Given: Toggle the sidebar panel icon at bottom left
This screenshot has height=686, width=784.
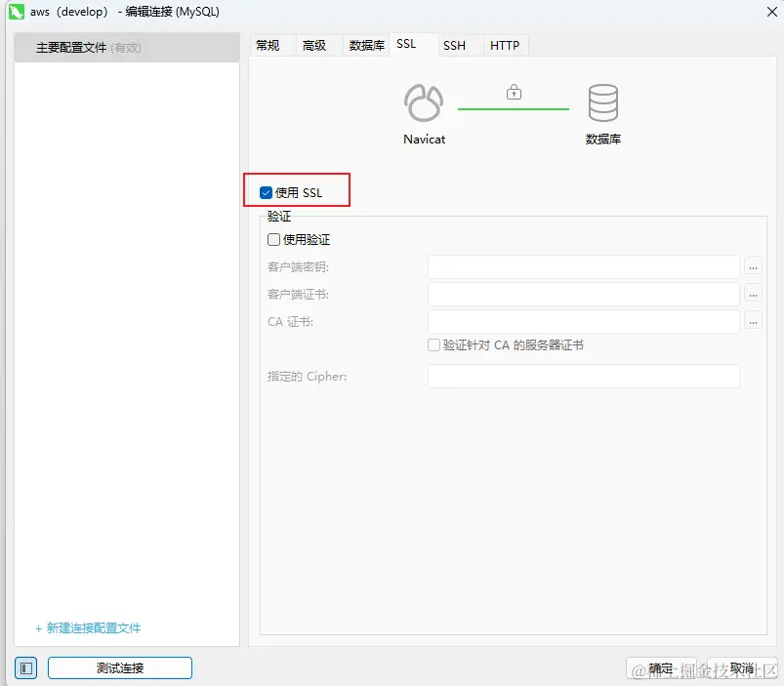Looking at the screenshot, I should 26,668.
